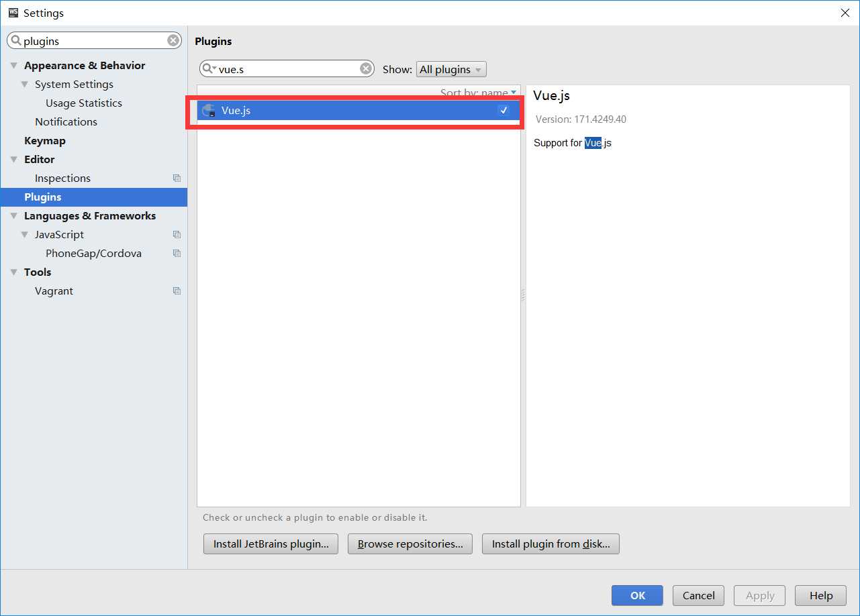
Task: Select Usage Statistics in settings tree
Action: 84,103
